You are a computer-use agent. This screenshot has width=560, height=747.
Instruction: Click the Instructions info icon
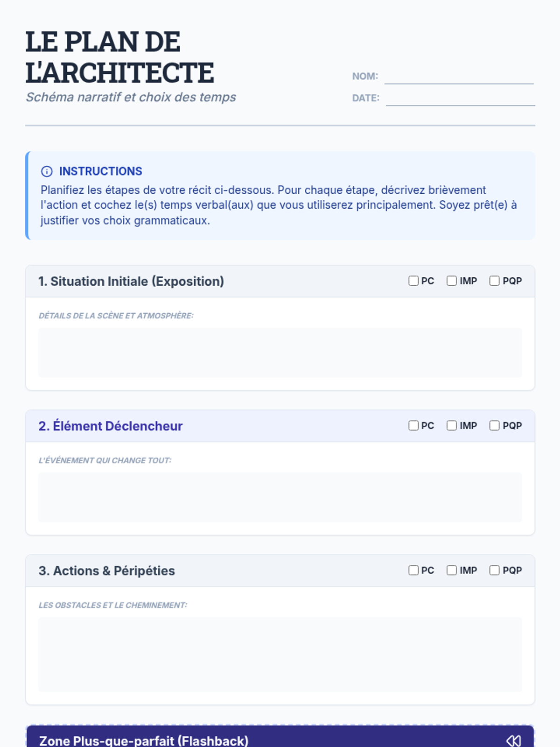click(47, 171)
